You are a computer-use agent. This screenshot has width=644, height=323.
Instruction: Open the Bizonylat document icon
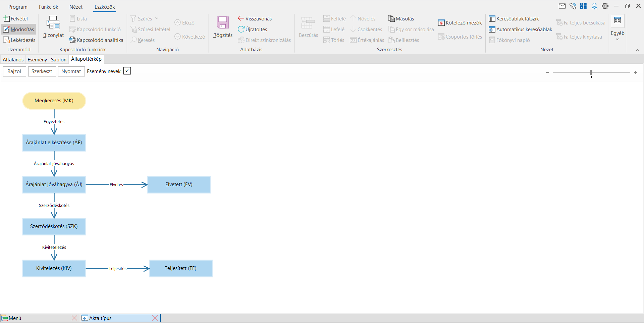pyautogui.click(x=53, y=23)
